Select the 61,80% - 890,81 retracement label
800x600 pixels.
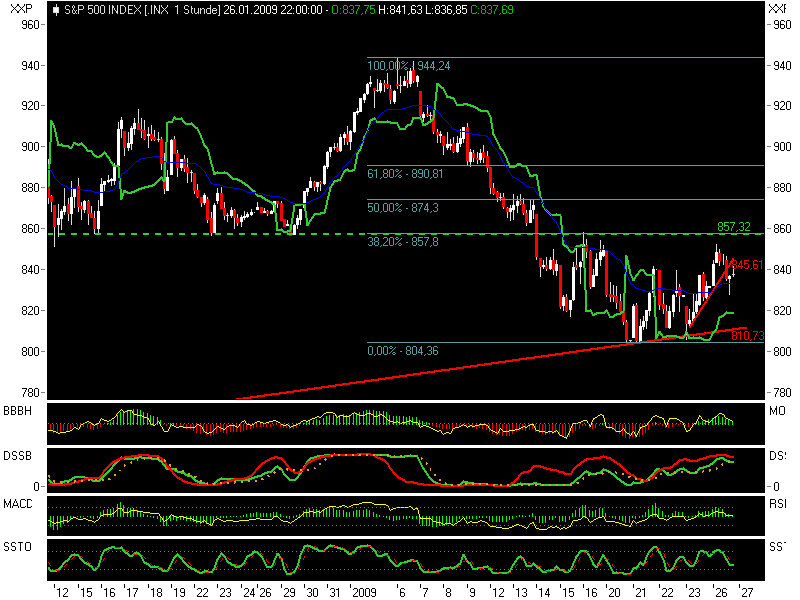coord(404,172)
